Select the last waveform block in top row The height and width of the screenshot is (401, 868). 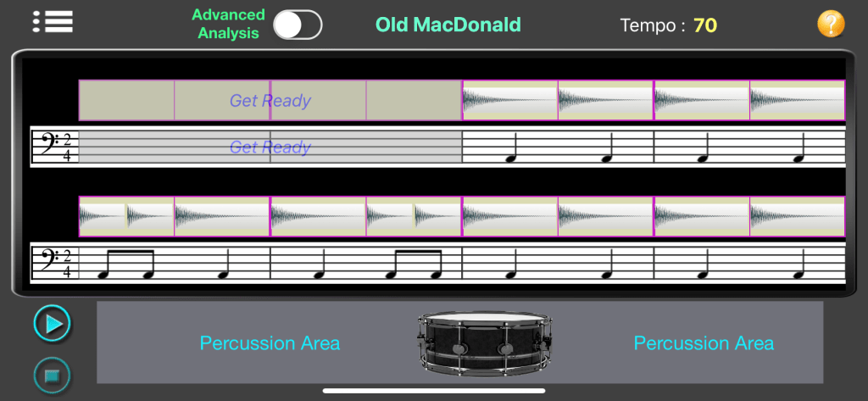coord(797,100)
